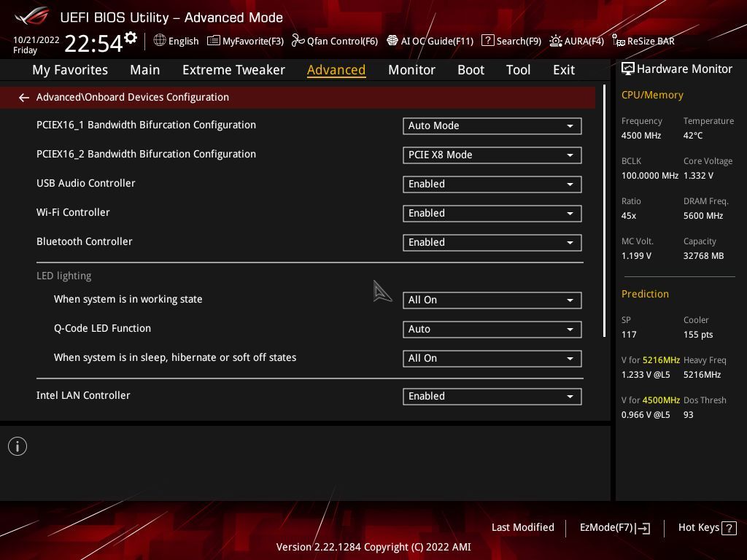Select USB Audio Controller label
This screenshot has width=747, height=560.
pos(86,183)
